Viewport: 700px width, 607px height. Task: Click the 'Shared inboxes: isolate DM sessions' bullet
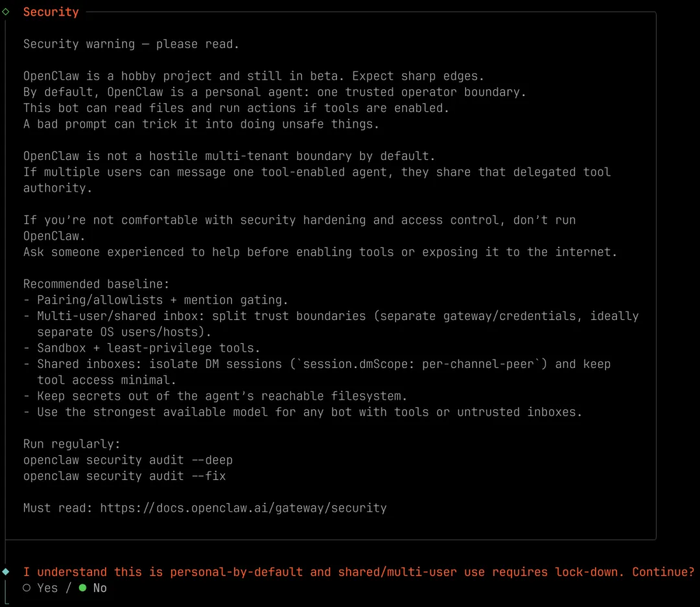[x=317, y=372]
